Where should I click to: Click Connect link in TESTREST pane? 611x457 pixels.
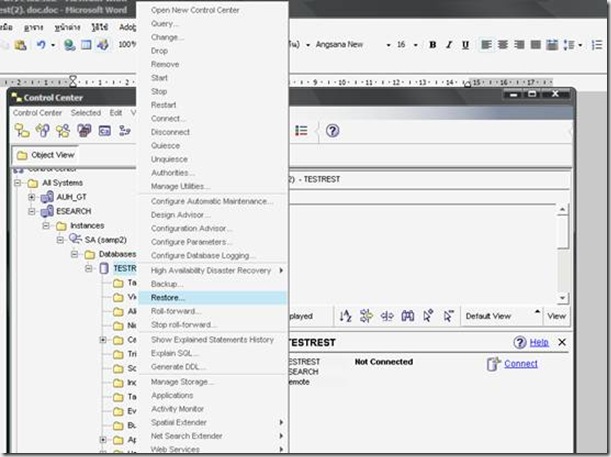click(521, 363)
